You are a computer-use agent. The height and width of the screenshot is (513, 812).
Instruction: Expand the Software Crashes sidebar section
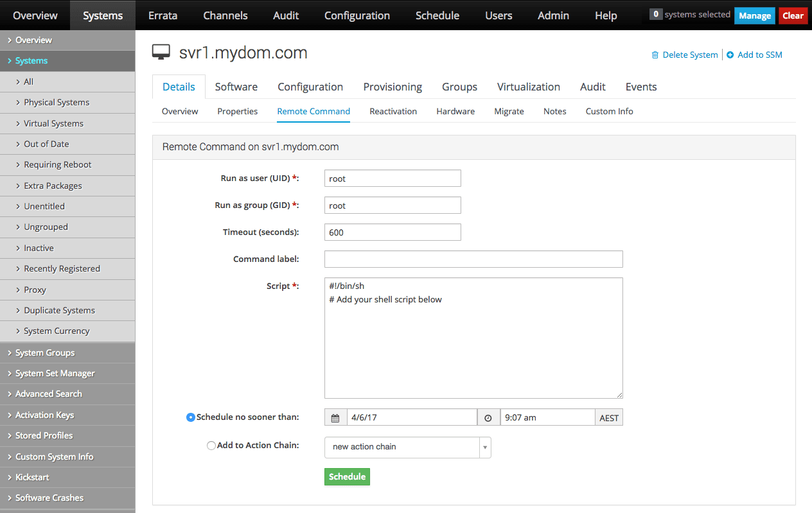(x=67, y=498)
